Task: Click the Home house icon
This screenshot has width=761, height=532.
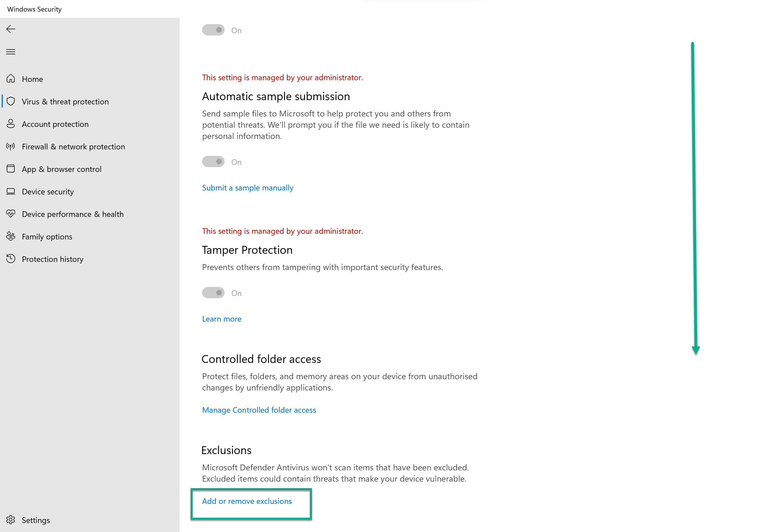Action: 11,79
